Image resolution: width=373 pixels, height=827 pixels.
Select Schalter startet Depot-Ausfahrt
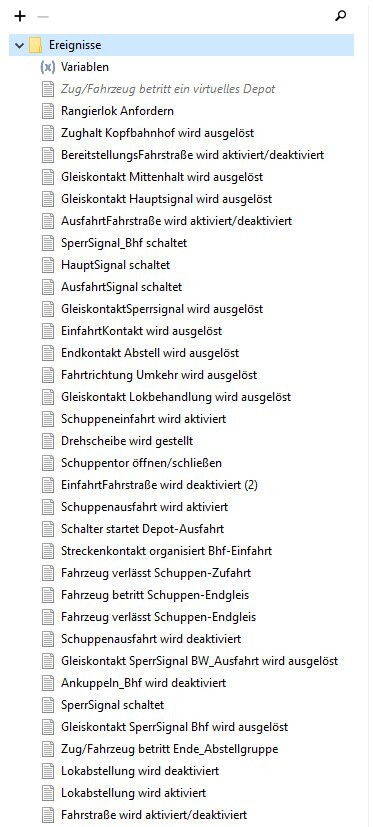click(142, 529)
